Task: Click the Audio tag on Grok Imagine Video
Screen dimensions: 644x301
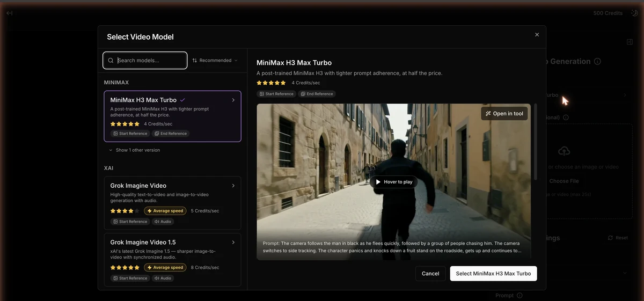Action: [x=163, y=222]
